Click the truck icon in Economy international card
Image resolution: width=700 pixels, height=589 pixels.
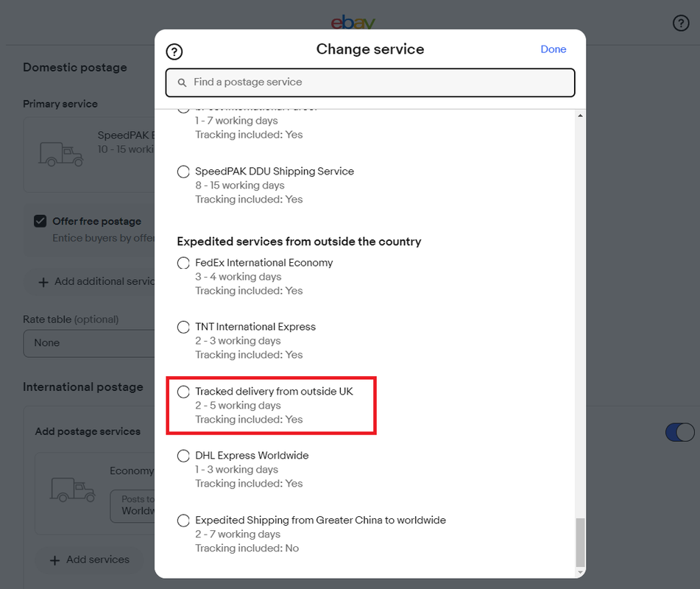[x=73, y=490]
